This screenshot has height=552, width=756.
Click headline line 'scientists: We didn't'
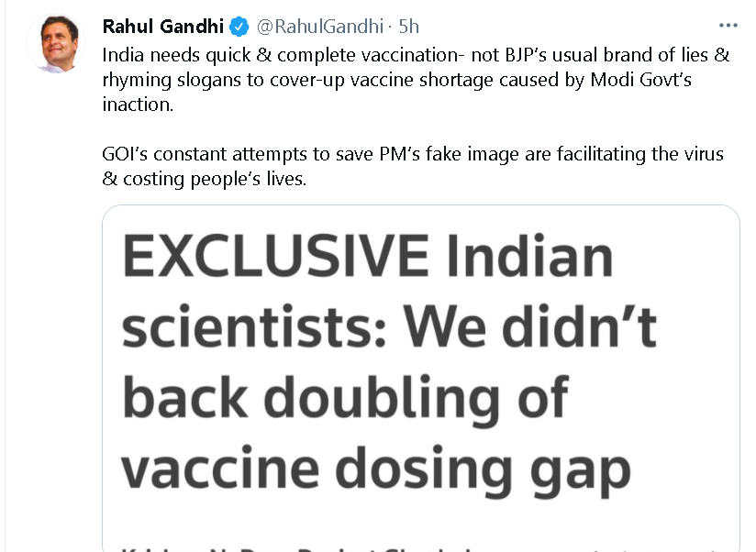(389, 327)
